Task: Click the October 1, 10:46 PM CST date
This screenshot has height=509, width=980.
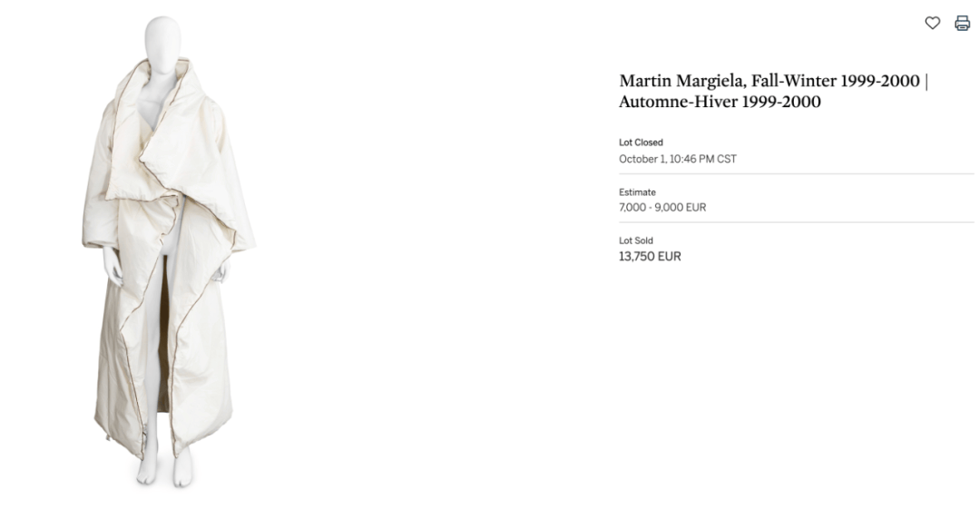Action: click(678, 159)
